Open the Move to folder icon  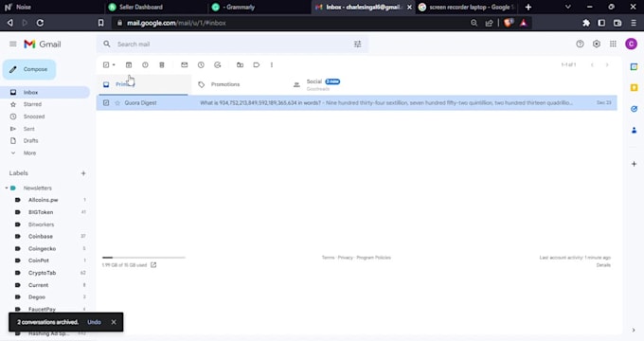point(240,65)
